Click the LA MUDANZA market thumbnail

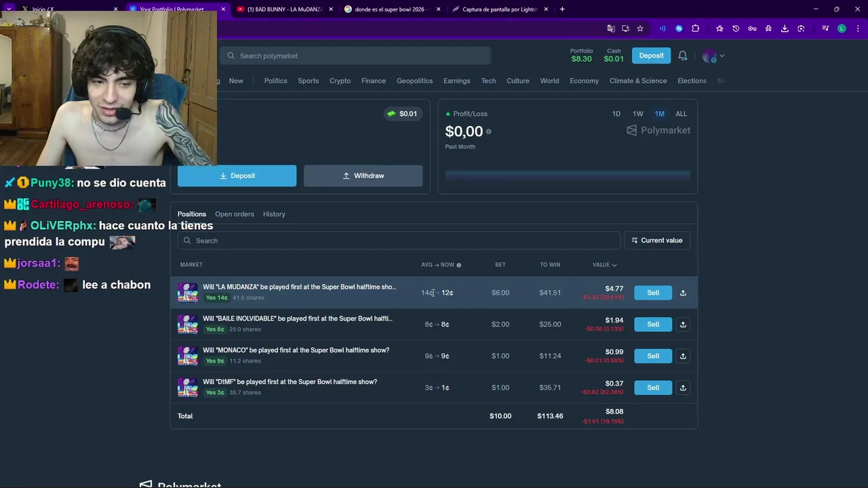pyautogui.click(x=187, y=292)
